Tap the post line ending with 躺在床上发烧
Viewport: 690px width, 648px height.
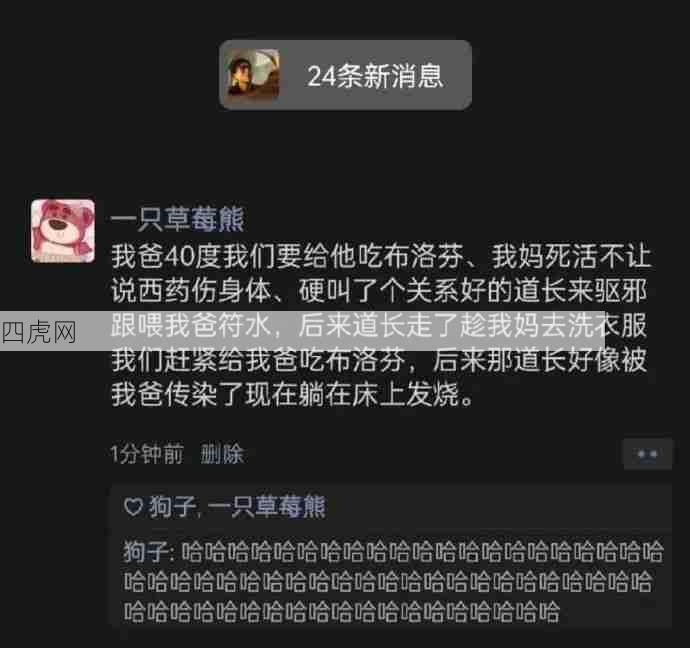click(293, 394)
